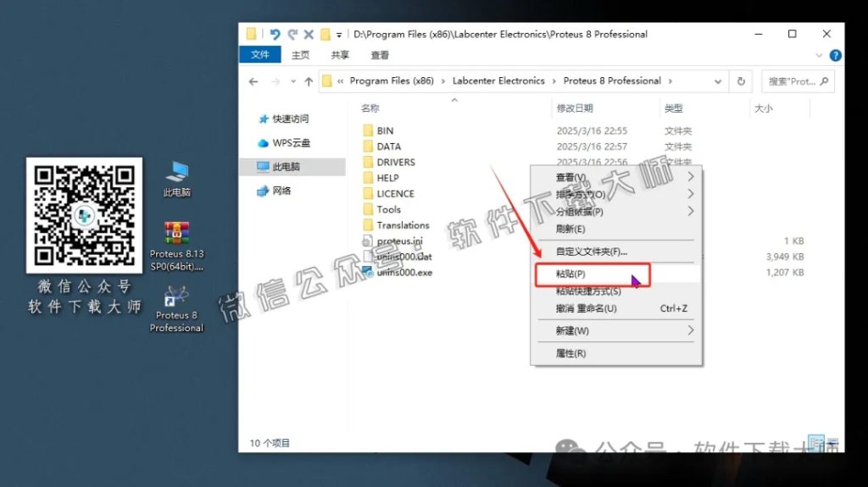Screen dimensions: 868x487
Task: Click the Delete X icon in quick access toolbar
Action: click(309, 35)
